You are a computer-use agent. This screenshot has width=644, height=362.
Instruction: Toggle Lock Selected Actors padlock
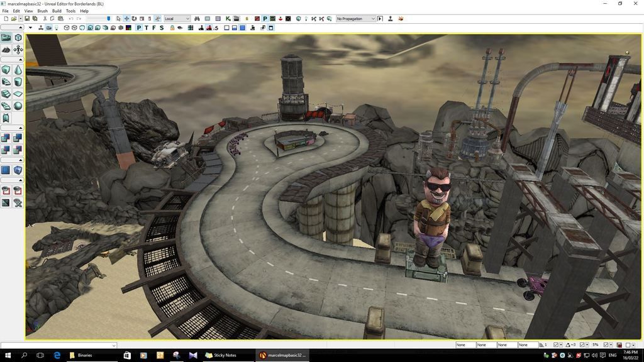tap(172, 28)
